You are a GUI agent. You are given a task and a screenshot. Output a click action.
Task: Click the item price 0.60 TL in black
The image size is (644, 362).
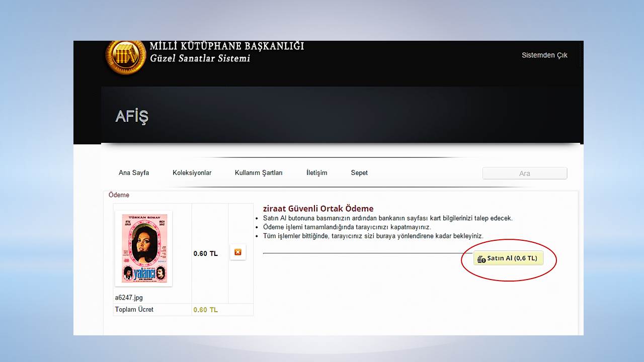pyautogui.click(x=205, y=254)
